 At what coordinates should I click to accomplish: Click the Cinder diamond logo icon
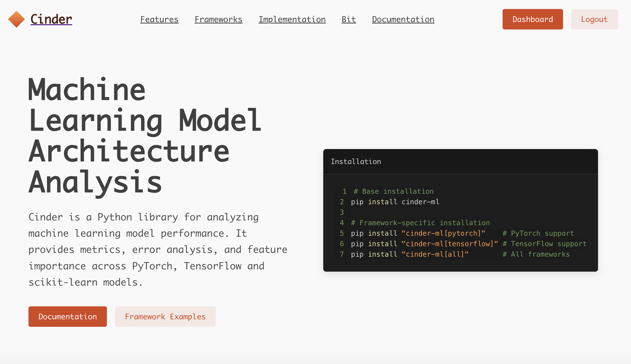pos(16,19)
